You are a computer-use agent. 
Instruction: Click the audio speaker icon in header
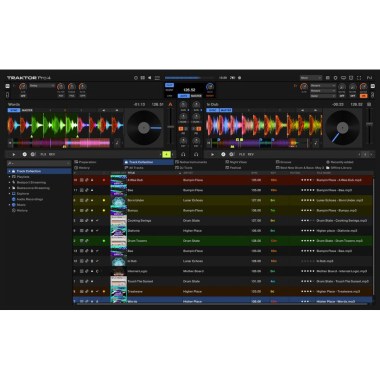[x=149, y=78]
